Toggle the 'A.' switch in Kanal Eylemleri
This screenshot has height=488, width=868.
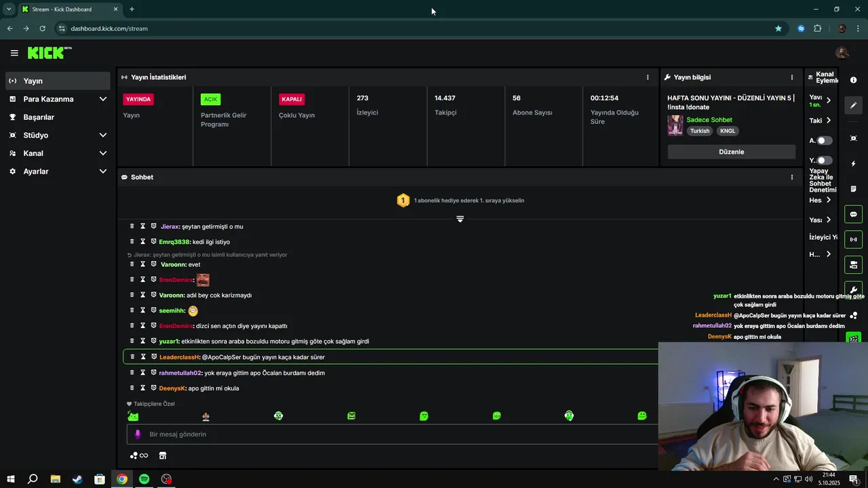coord(824,141)
